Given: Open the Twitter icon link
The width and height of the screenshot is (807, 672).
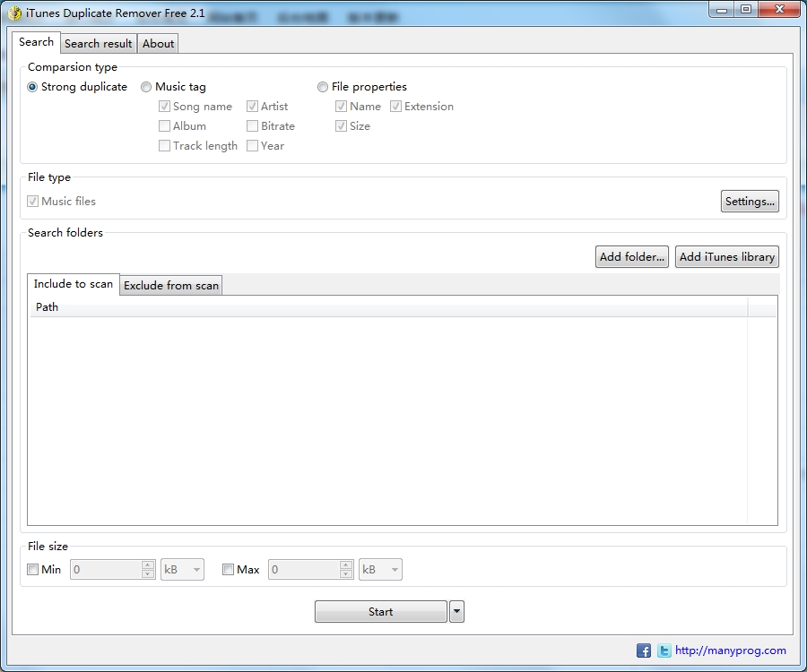Looking at the screenshot, I should (x=664, y=650).
